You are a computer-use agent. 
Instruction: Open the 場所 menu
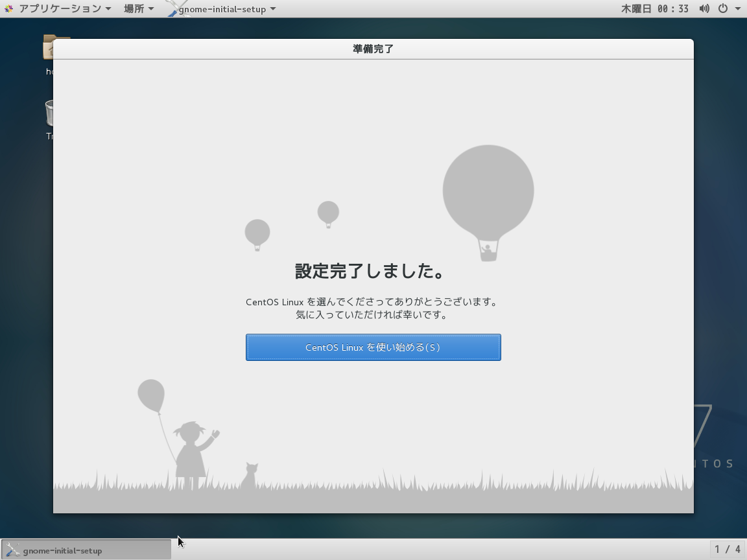(138, 8)
